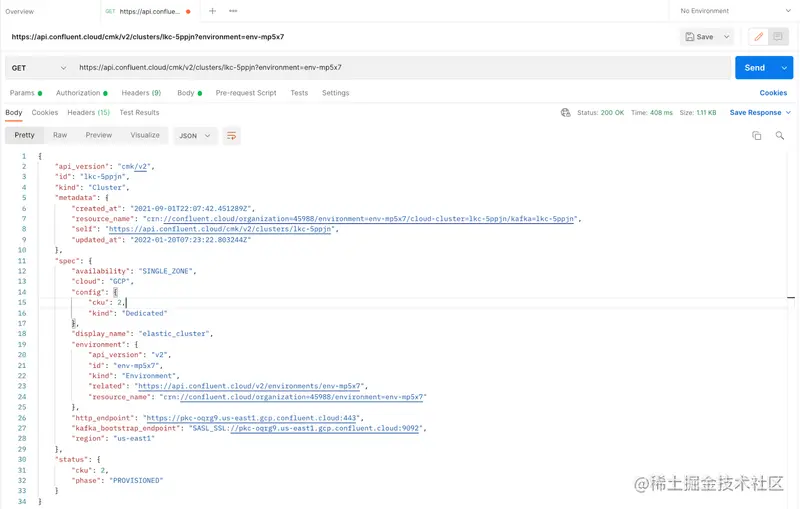800x509 pixels.
Task: Select the api.confluent request tab
Action: (x=148, y=11)
